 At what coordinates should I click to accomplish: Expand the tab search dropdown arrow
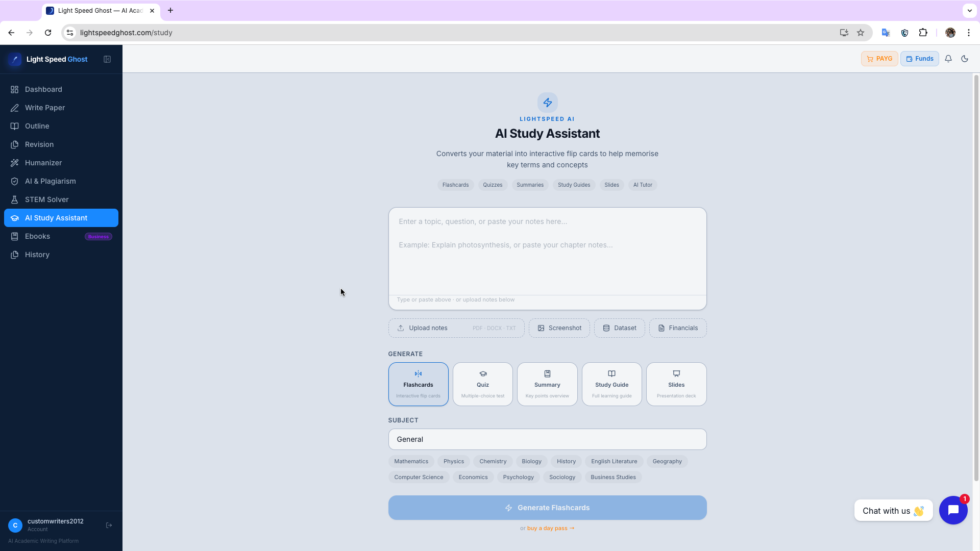(x=969, y=10)
